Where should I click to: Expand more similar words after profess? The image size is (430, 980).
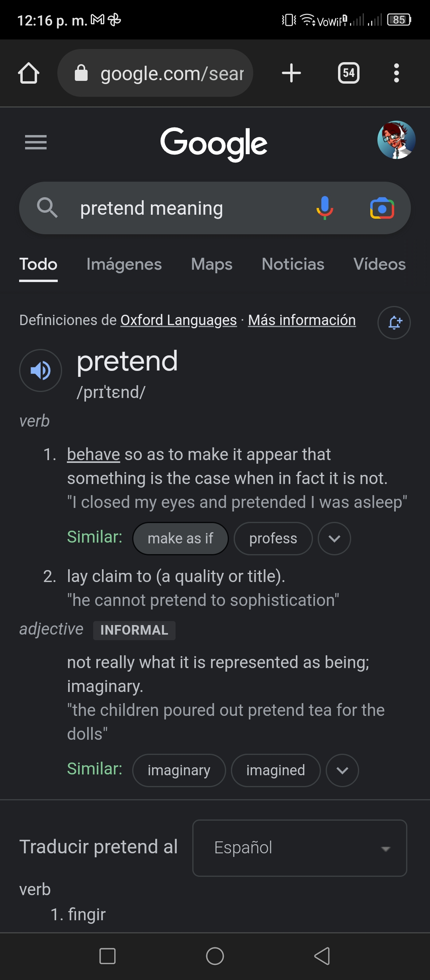pyautogui.click(x=334, y=539)
